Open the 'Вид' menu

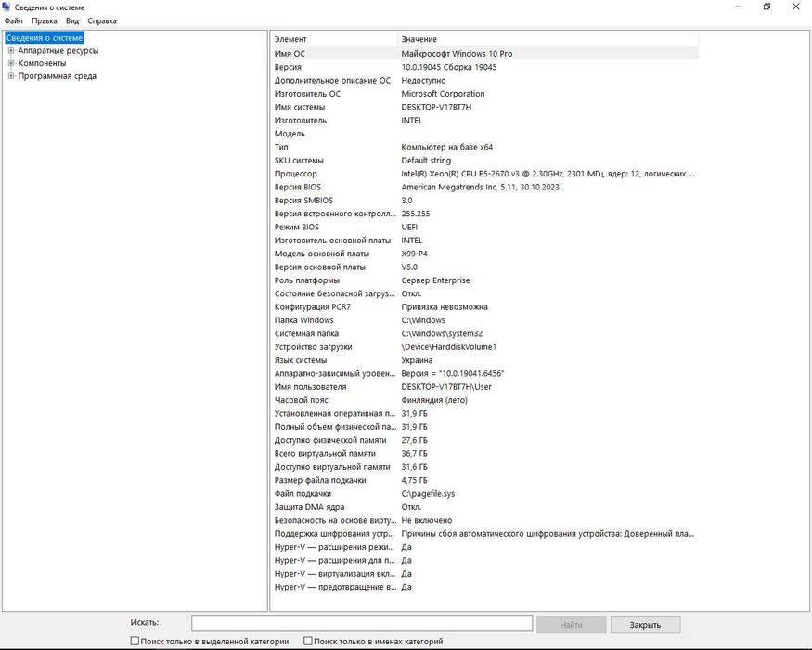[x=72, y=20]
